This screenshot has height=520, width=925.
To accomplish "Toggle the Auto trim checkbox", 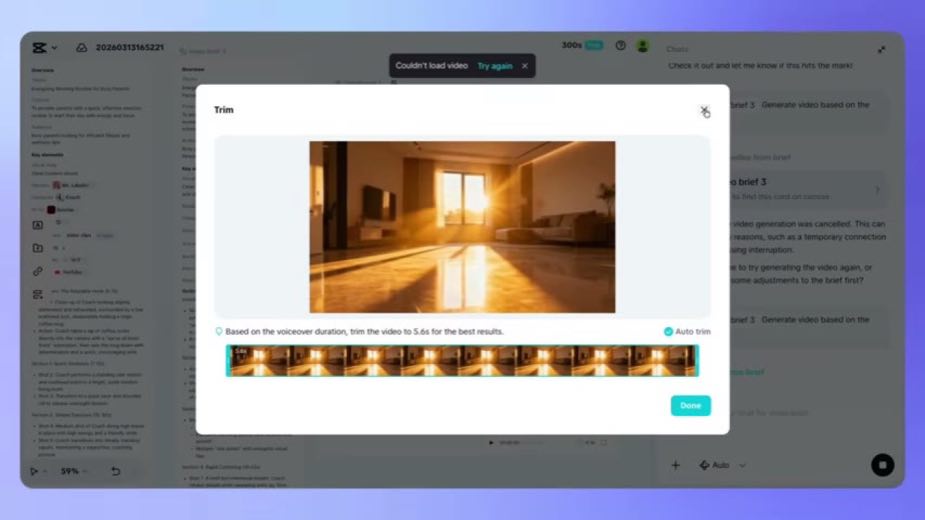I will tap(668, 332).
